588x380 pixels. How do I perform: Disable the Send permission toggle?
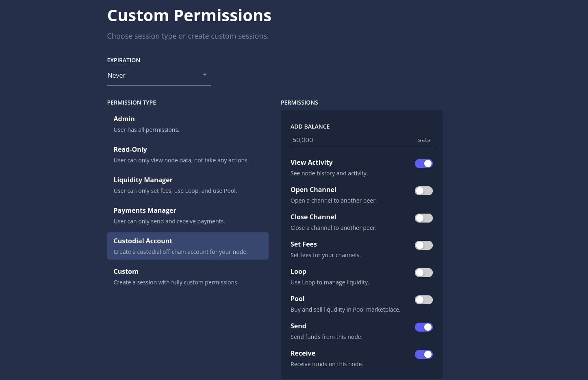[x=423, y=327]
